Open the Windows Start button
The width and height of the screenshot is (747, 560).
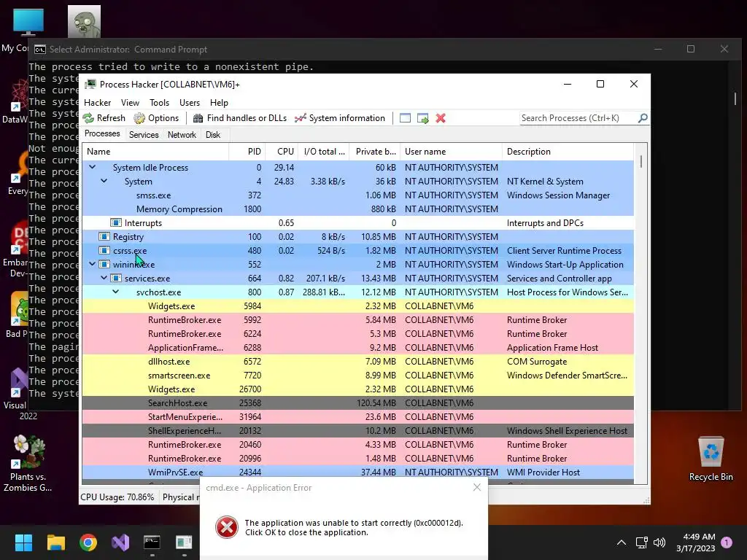(x=23, y=542)
